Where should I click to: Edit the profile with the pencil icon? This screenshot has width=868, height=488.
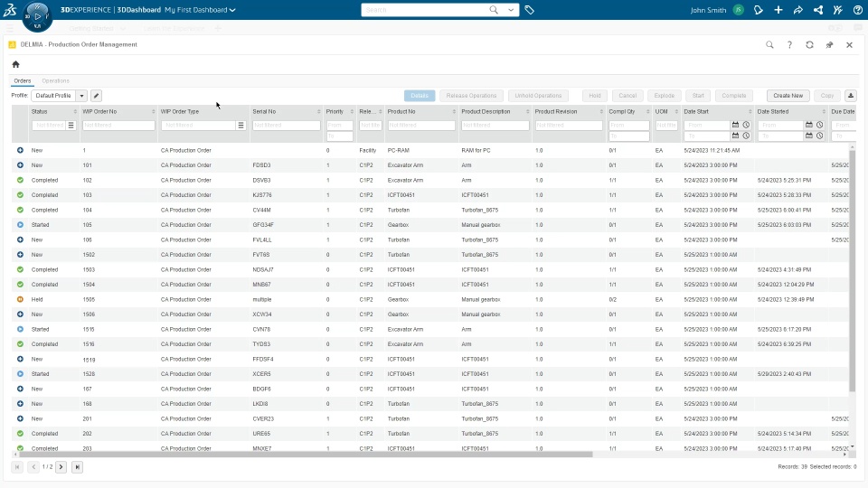tap(97, 96)
